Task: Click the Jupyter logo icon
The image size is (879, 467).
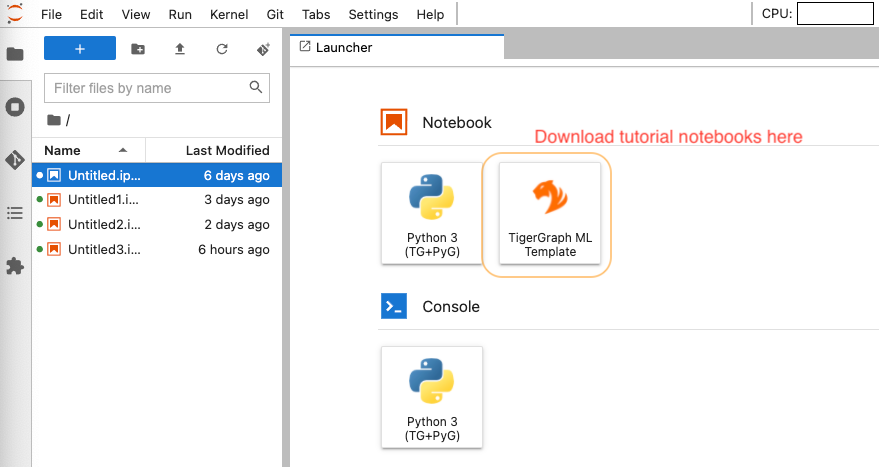Action: [15, 13]
